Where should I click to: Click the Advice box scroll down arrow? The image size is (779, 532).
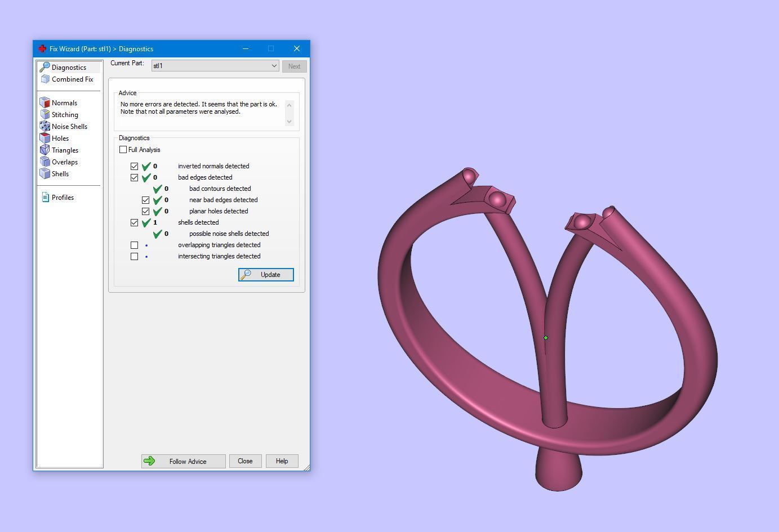point(290,121)
